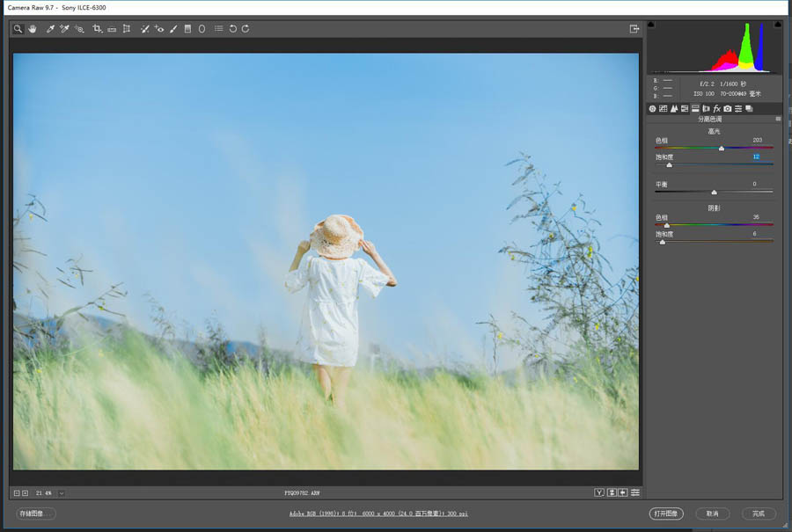This screenshot has width=792, height=532.
Task: Select the Crop tool
Action: (96, 29)
